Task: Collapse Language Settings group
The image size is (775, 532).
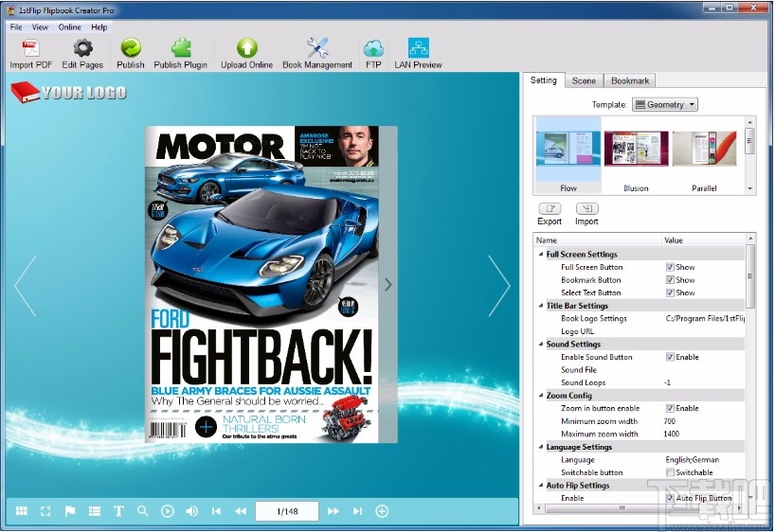Action: 541,447
